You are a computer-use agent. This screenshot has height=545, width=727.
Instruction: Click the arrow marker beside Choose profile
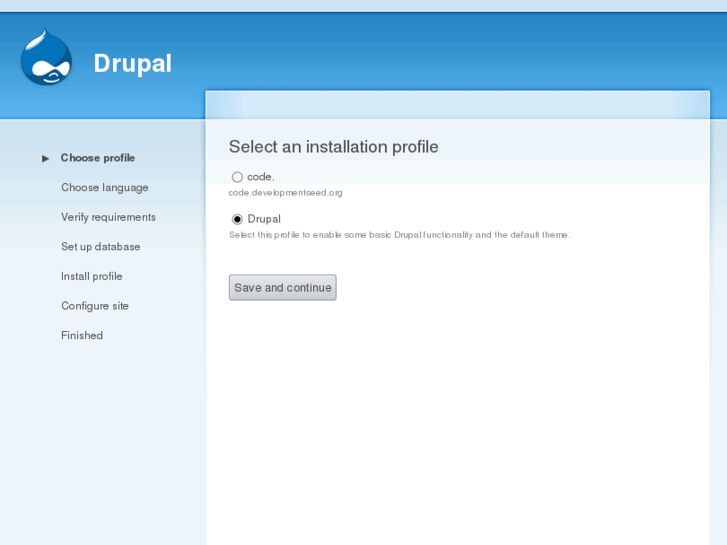coord(45,159)
